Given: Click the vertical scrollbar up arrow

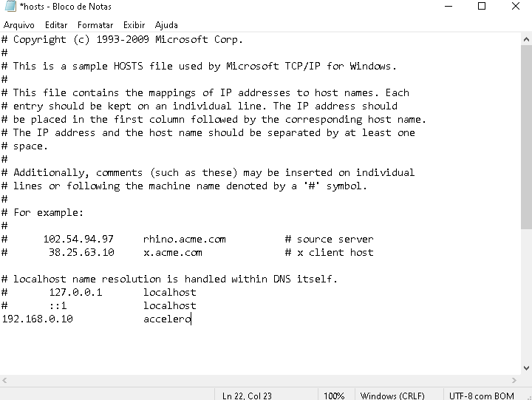Looking at the screenshot, I should point(526,39).
